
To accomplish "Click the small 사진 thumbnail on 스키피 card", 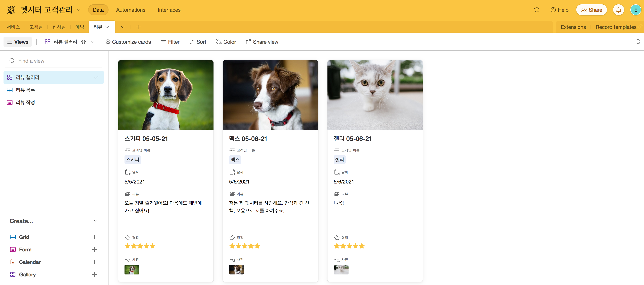I will pos(132,270).
